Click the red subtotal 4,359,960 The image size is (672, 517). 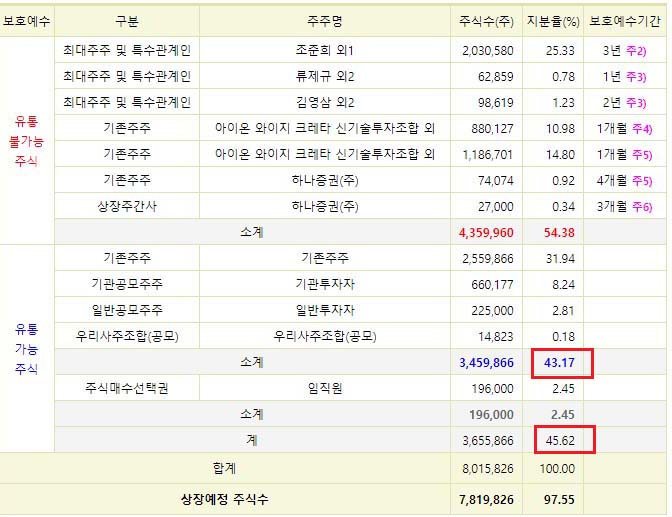(x=486, y=233)
